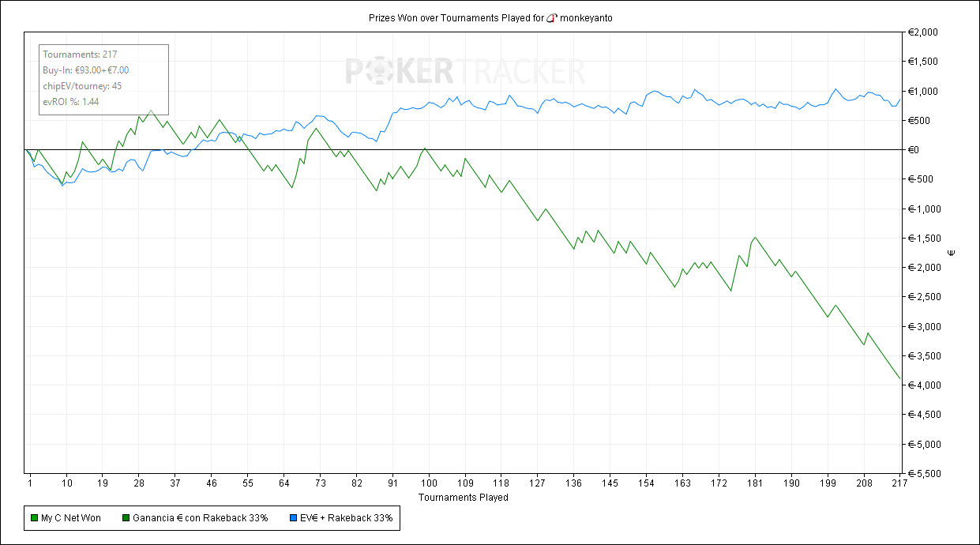Viewport: 980px width, 545px height.
Task: Click the 100 tick on the x-axis
Action: pyautogui.click(x=429, y=483)
